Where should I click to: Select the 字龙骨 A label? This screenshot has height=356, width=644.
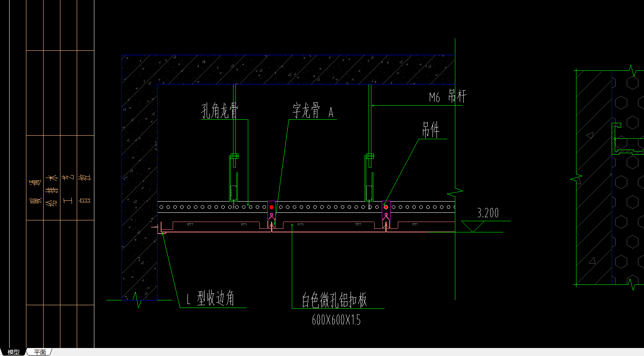click(x=313, y=111)
